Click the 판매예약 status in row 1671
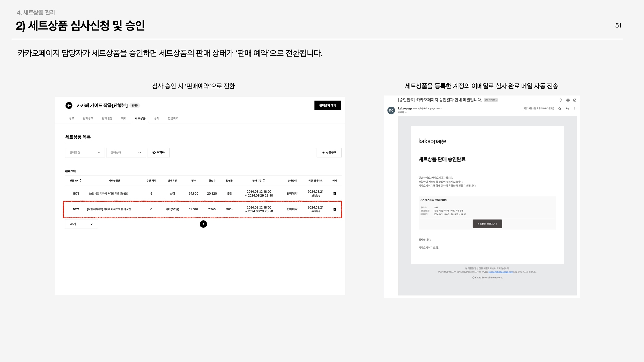Image resolution: width=644 pixels, height=362 pixels. (292, 209)
